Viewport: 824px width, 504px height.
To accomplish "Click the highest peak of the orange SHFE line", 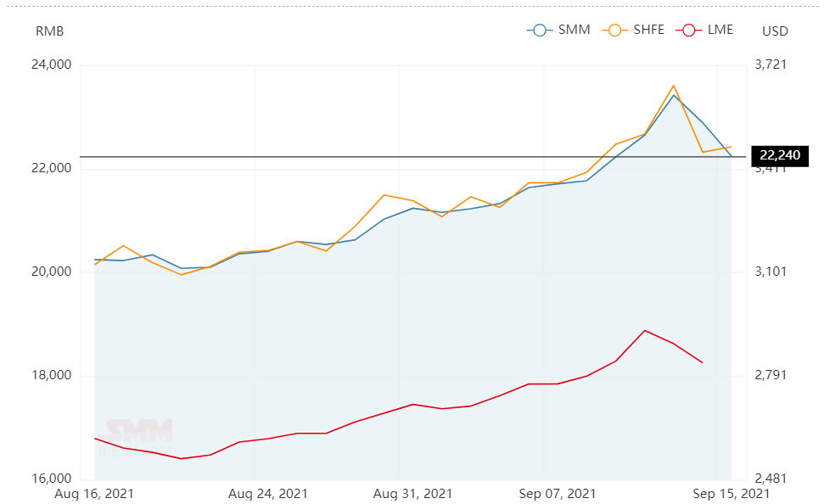I will pos(674,85).
